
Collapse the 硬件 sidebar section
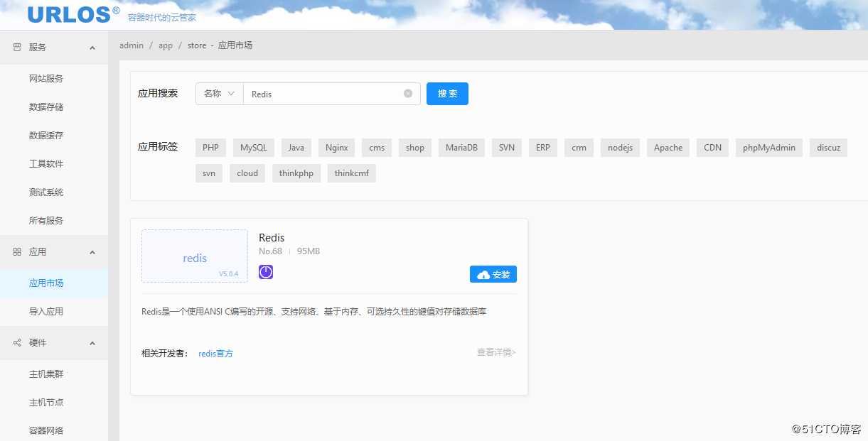pos(92,343)
